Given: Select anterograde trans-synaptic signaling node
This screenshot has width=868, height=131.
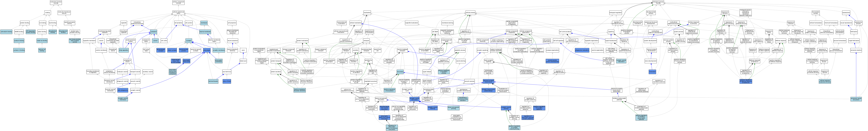Looking at the screenshot, I should click(x=489, y=72).
